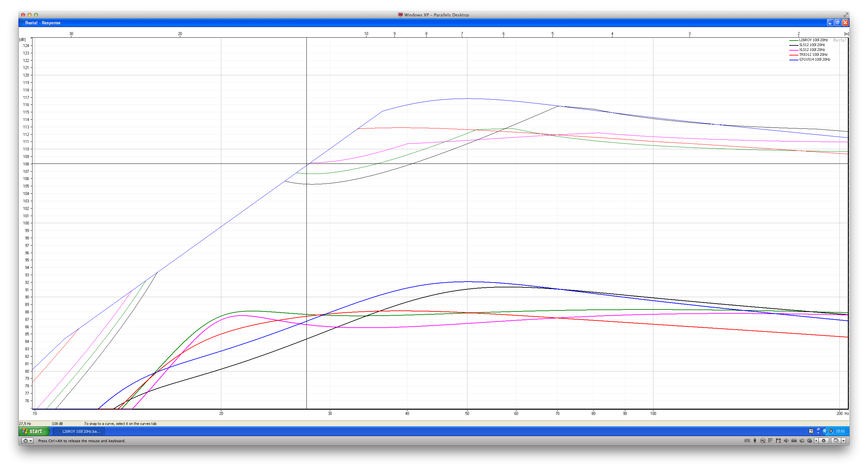Click the shared folders hand icon

[x=802, y=441]
